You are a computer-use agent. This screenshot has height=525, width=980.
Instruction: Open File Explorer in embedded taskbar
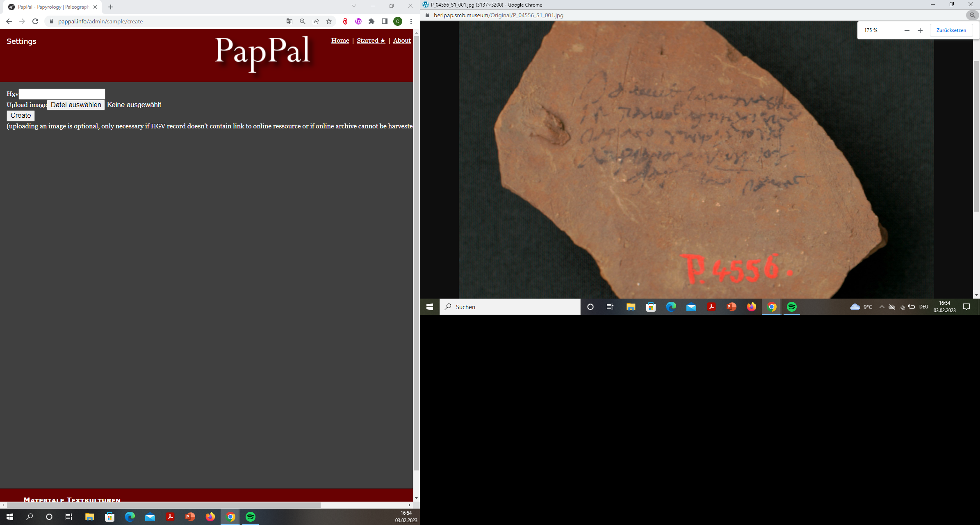point(631,307)
